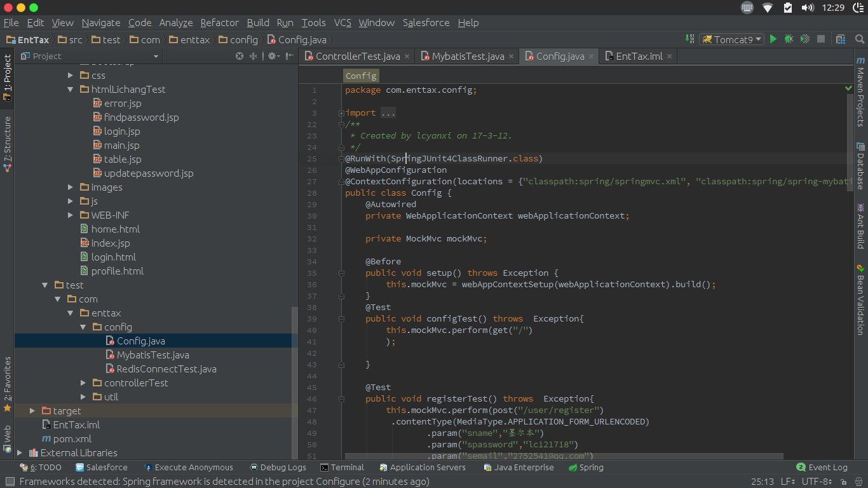Select pom.xml in the project tree
This screenshot has height=488, width=868.
[x=72, y=439]
